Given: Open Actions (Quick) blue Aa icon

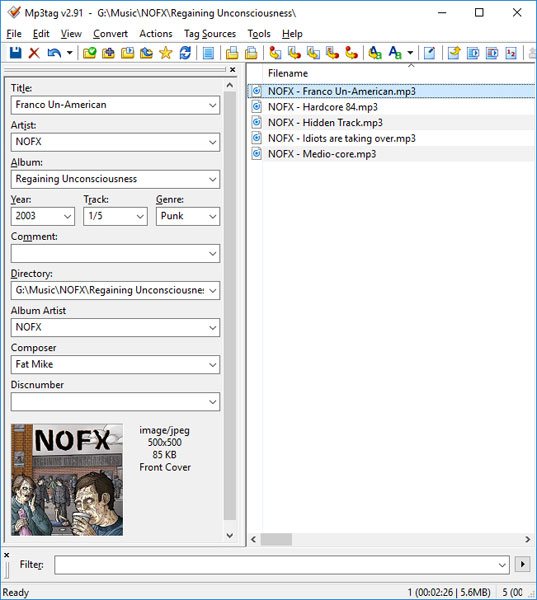Looking at the screenshot, I should (x=395, y=53).
